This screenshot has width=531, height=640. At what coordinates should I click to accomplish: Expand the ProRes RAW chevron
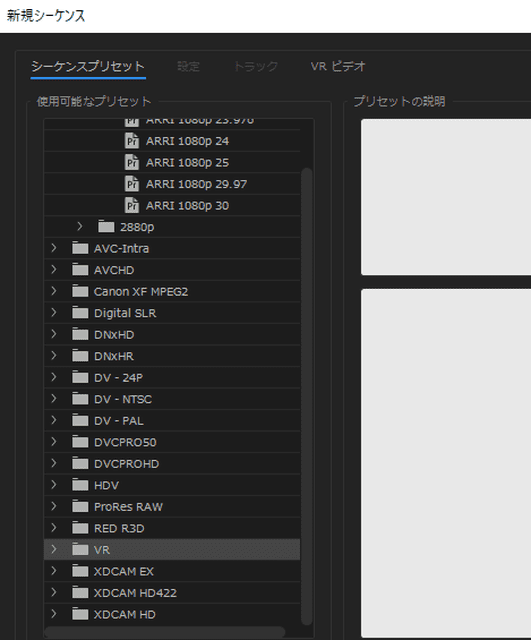(54, 506)
